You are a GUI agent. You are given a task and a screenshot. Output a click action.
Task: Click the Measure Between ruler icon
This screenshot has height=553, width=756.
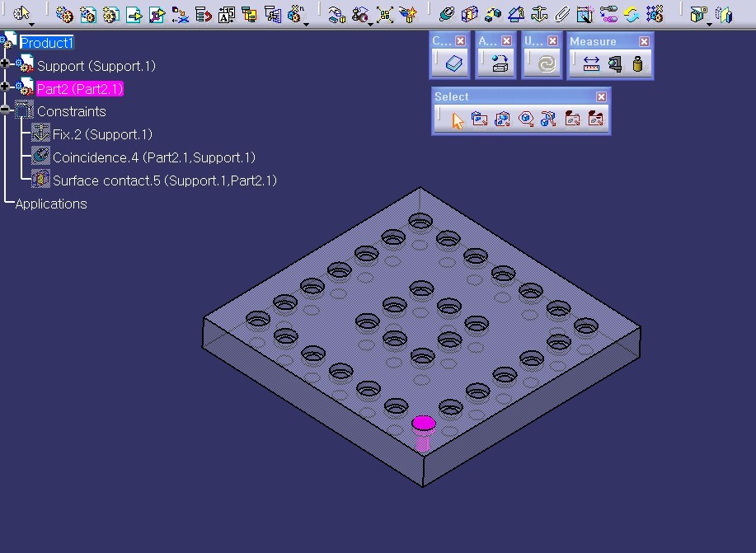pos(591,64)
